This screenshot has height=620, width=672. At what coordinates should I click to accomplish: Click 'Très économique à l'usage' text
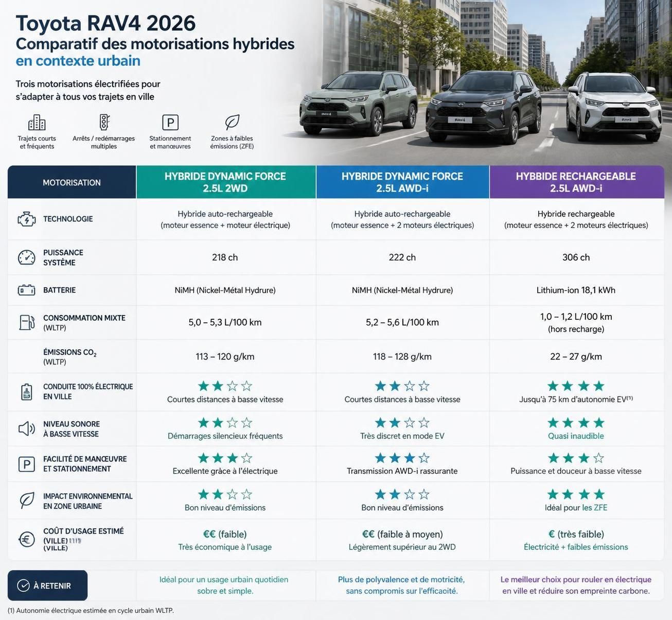[225, 547]
